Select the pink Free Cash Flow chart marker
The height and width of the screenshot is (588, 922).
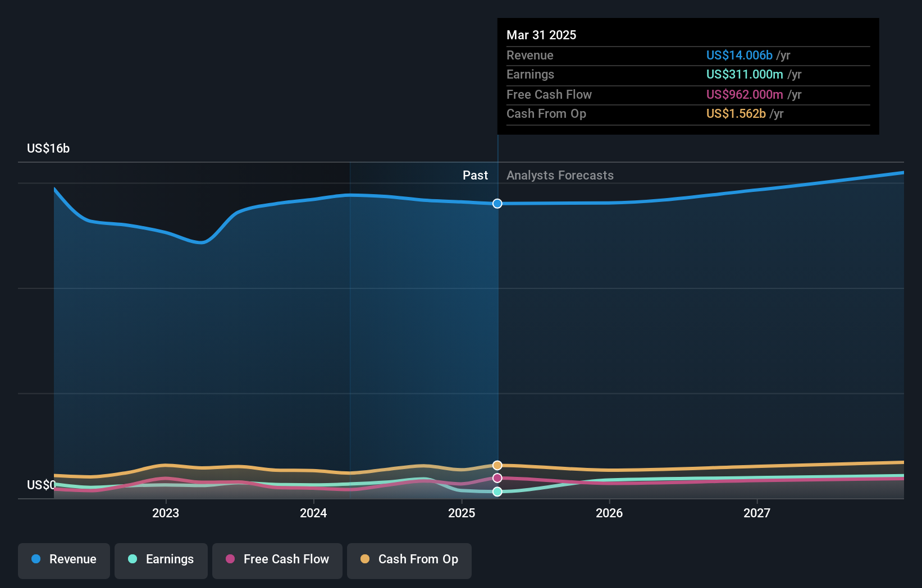[497, 478]
